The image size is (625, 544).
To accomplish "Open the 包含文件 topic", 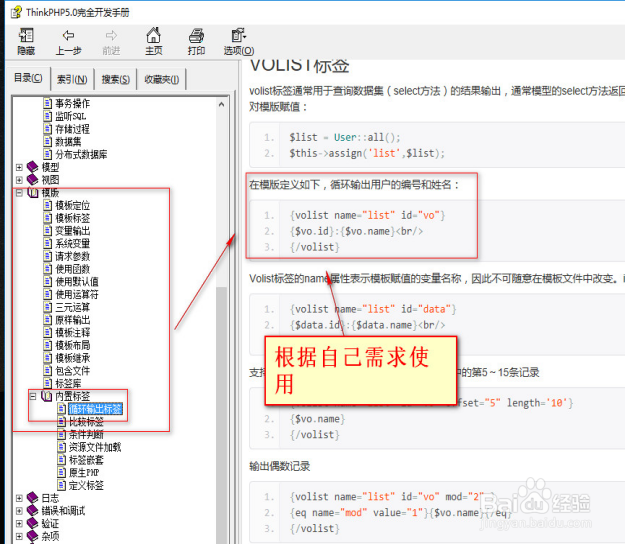I will pyautogui.click(x=73, y=371).
